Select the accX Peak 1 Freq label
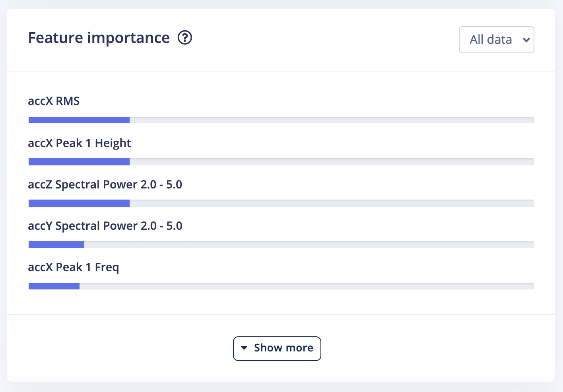Image resolution: width=563 pixels, height=392 pixels. pos(74,267)
